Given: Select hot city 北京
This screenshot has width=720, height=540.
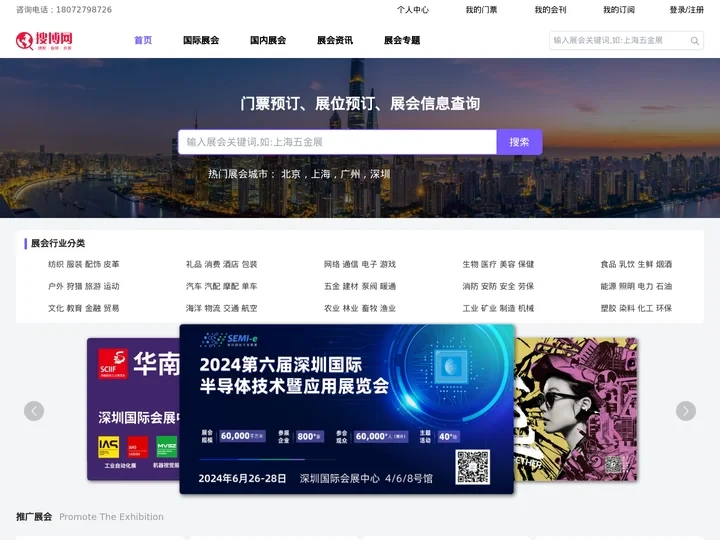Looking at the screenshot, I should tap(291, 174).
